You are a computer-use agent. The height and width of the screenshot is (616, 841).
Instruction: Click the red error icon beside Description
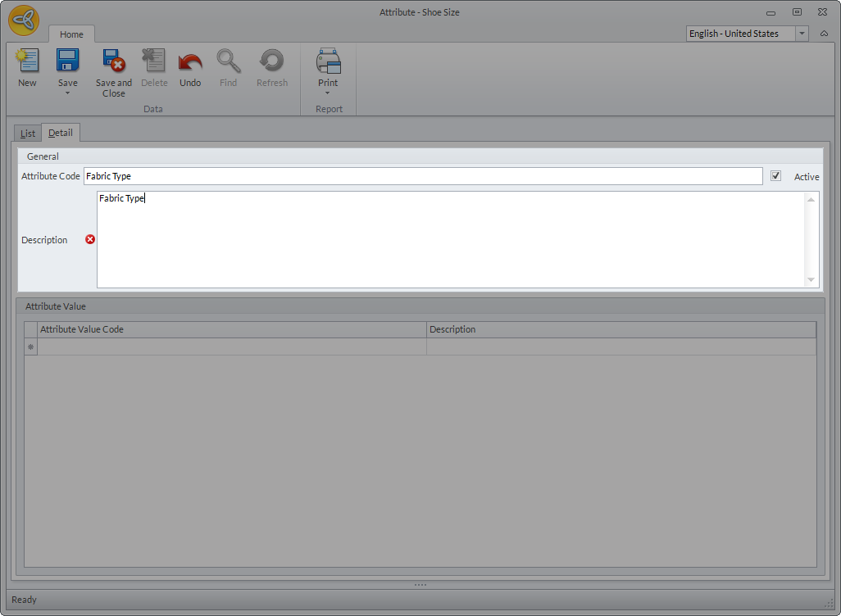(90, 240)
